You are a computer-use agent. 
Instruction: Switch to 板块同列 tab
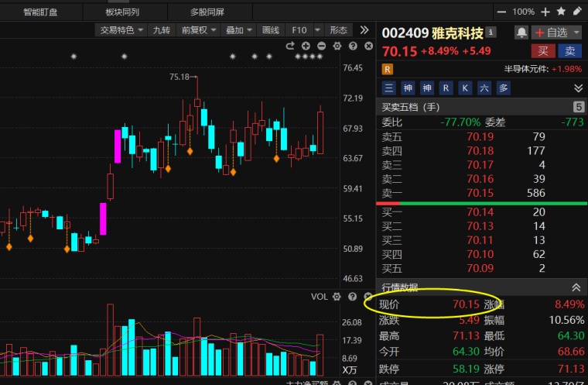pyautogui.click(x=122, y=12)
